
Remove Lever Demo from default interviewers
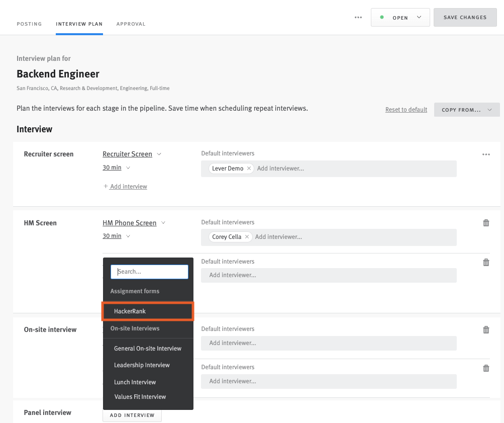coord(249,168)
